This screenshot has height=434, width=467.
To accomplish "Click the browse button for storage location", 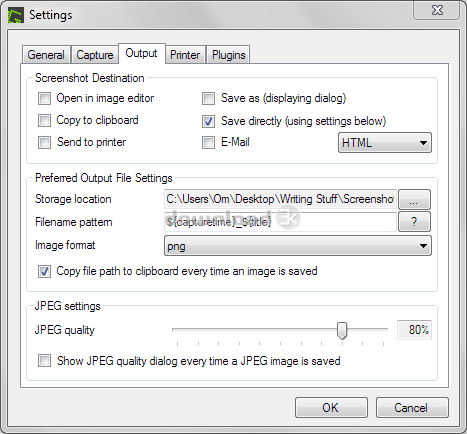I will 414,199.
